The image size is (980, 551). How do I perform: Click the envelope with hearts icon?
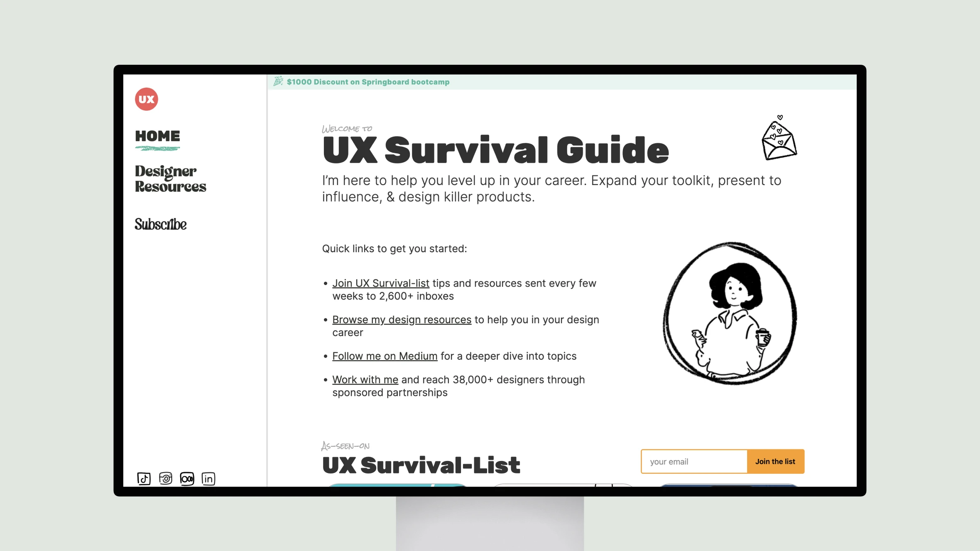tap(779, 139)
